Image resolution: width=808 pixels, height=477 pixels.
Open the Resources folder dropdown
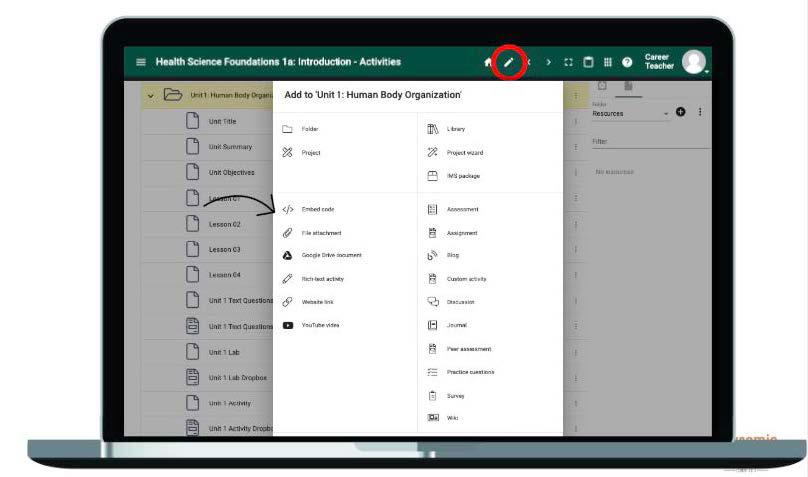tap(630, 113)
